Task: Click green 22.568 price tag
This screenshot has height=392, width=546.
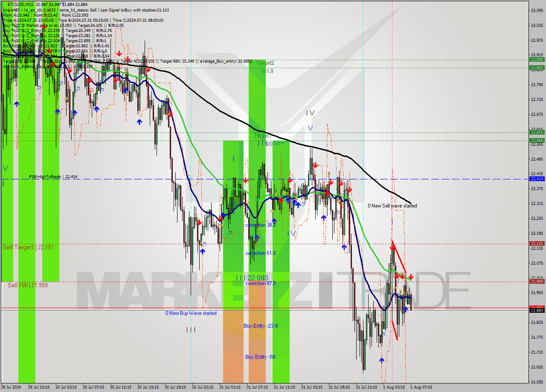Action: 536,140
